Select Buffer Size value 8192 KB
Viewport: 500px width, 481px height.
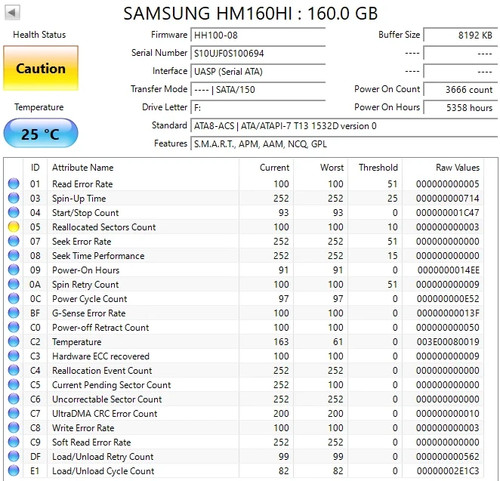point(460,35)
